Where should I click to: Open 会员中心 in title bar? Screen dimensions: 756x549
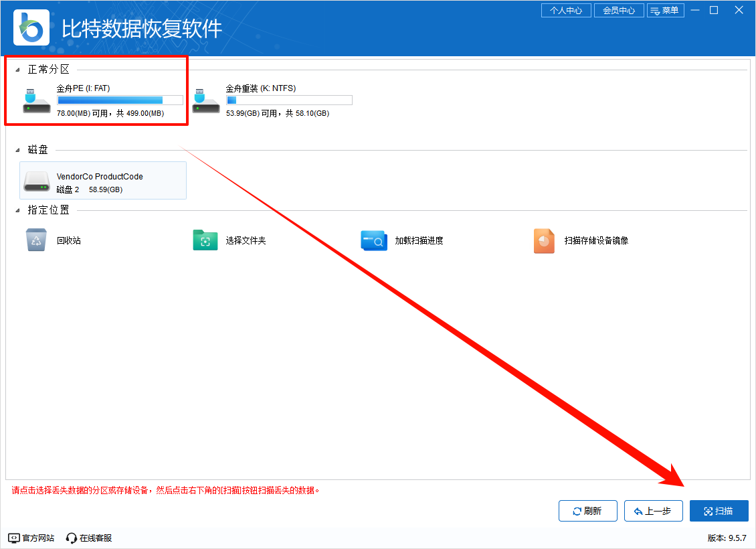coord(619,10)
